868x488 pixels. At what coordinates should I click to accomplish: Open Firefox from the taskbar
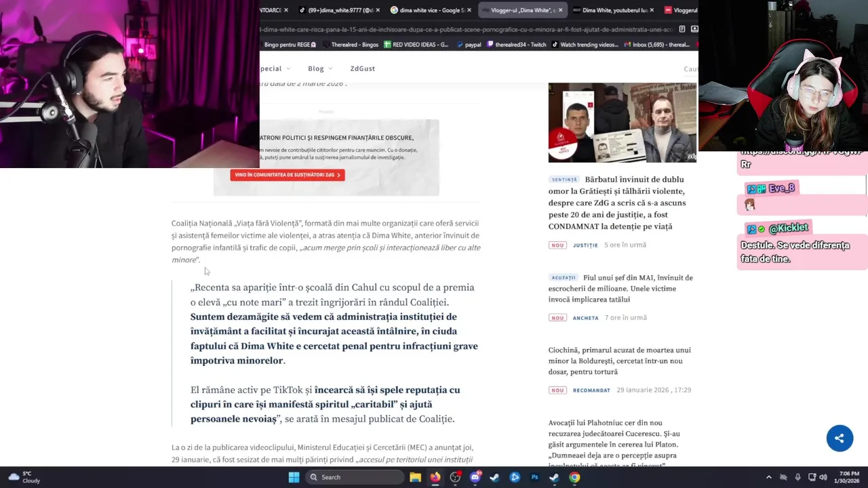435,477
